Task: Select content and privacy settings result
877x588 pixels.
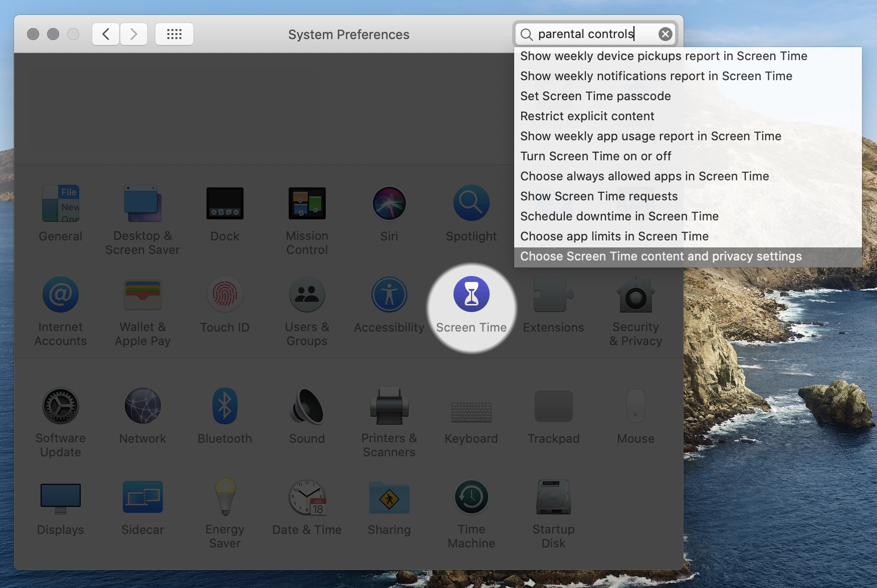Action: coord(688,257)
